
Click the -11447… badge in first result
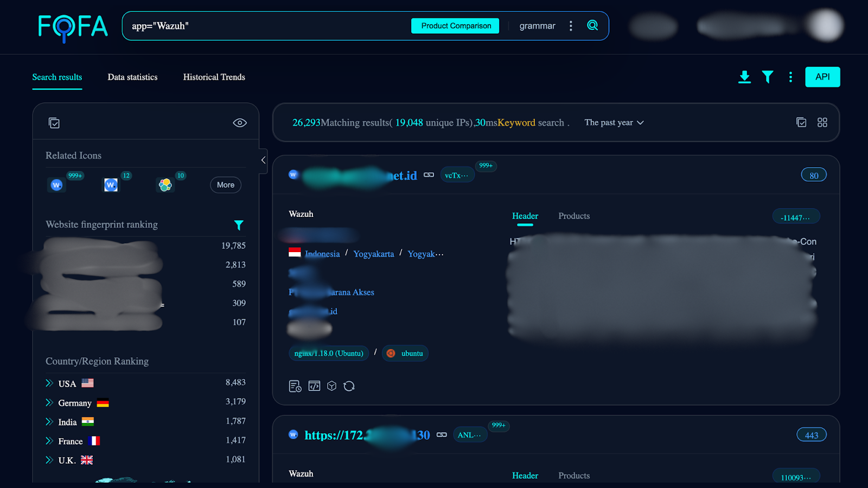pyautogui.click(x=796, y=217)
